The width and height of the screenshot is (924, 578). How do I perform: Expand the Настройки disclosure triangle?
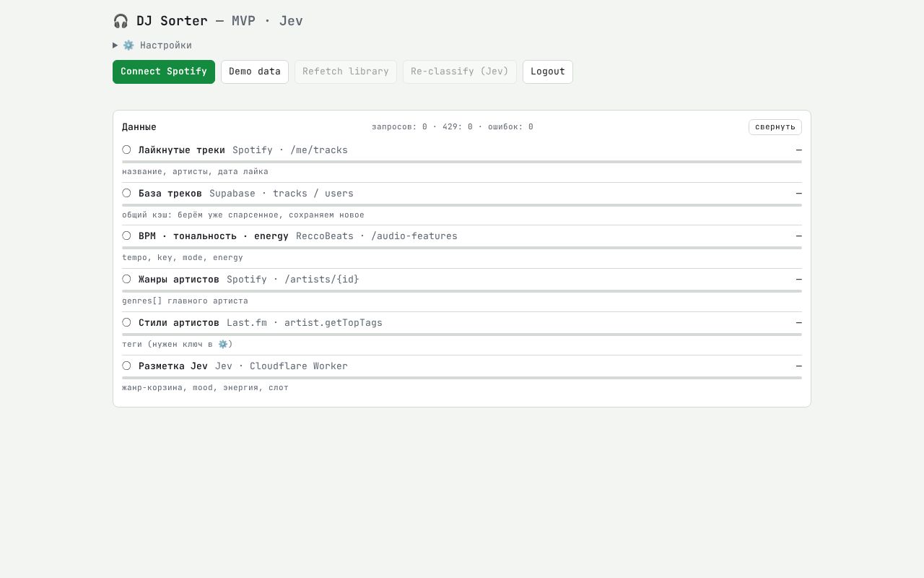pyautogui.click(x=115, y=46)
